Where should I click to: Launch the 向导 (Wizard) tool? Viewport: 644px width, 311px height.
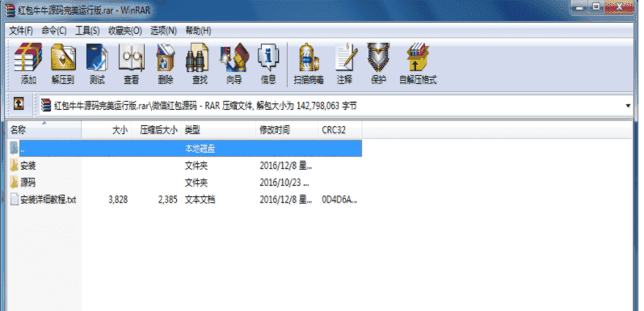[x=234, y=57]
